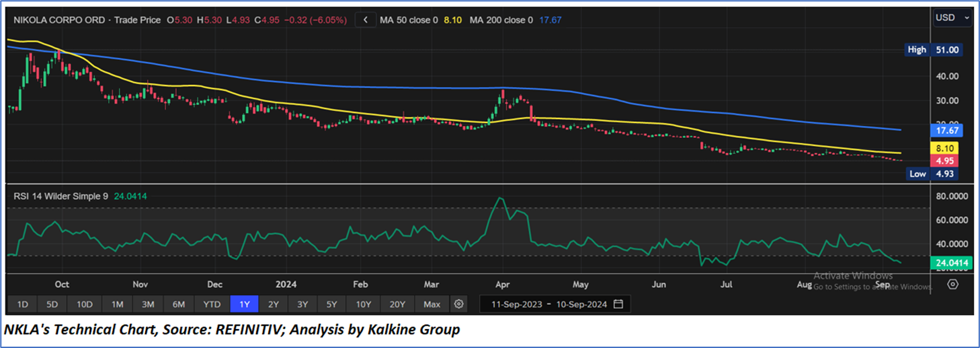Click the MA 200 close indicator label
This screenshot has width=980, height=348.
click(500, 20)
